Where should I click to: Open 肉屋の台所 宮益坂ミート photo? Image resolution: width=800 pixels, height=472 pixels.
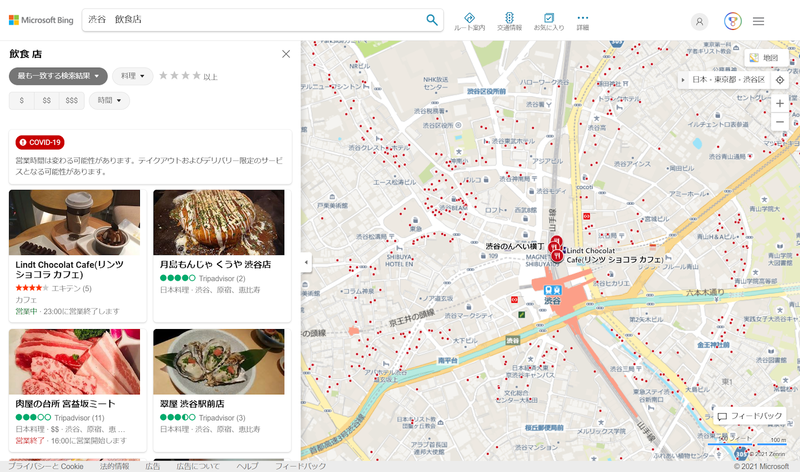[74, 362]
